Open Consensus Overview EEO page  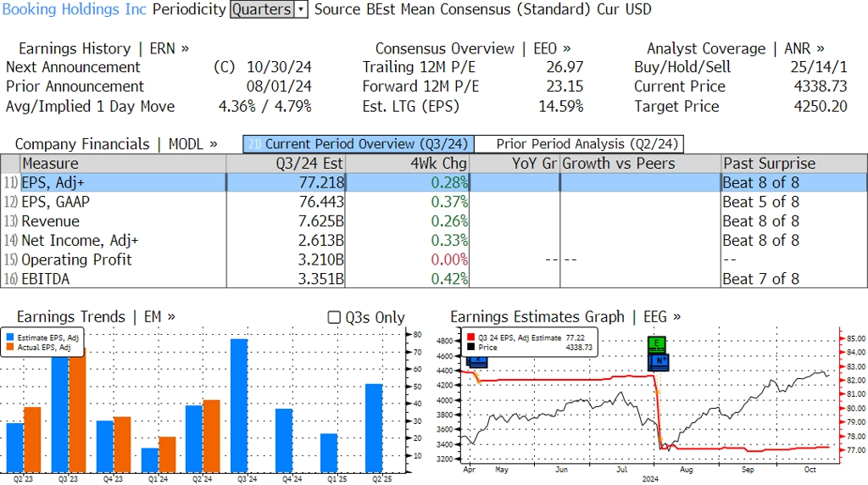tap(473, 48)
